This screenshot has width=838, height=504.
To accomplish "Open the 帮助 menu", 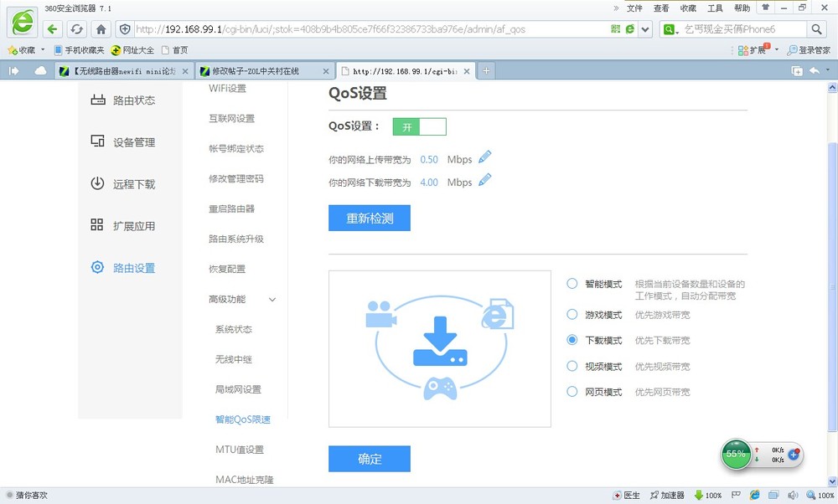I will tap(742, 8).
